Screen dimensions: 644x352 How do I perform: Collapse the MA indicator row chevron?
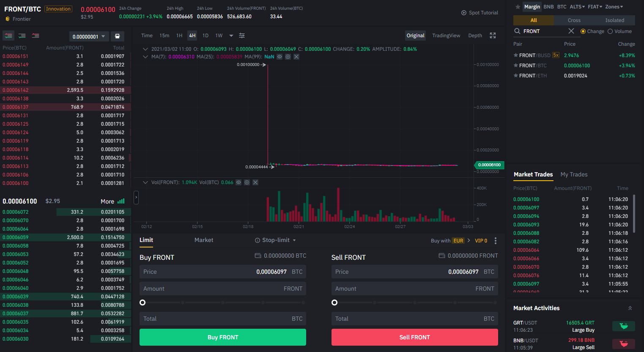[145, 57]
